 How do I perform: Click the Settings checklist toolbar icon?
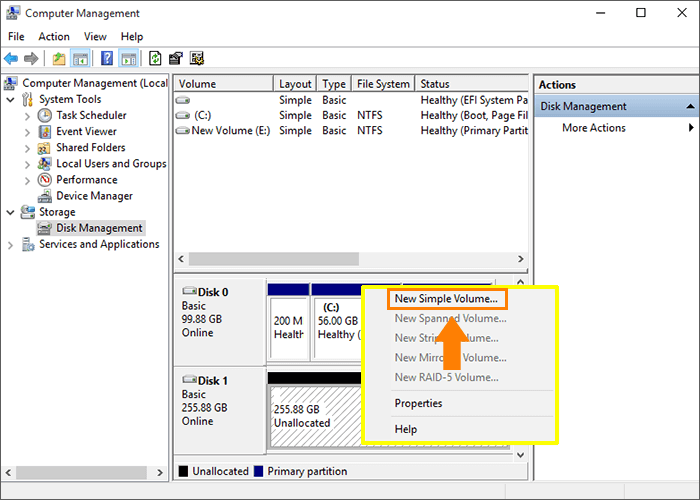197,58
